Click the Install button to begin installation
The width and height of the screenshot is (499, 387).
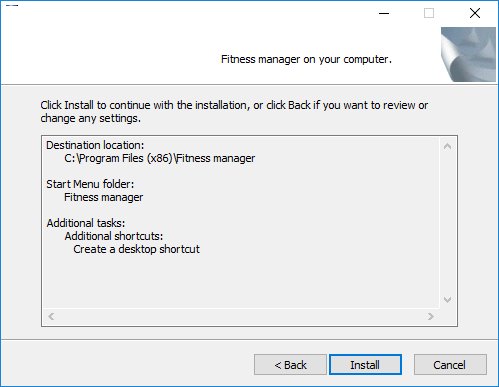click(365, 365)
